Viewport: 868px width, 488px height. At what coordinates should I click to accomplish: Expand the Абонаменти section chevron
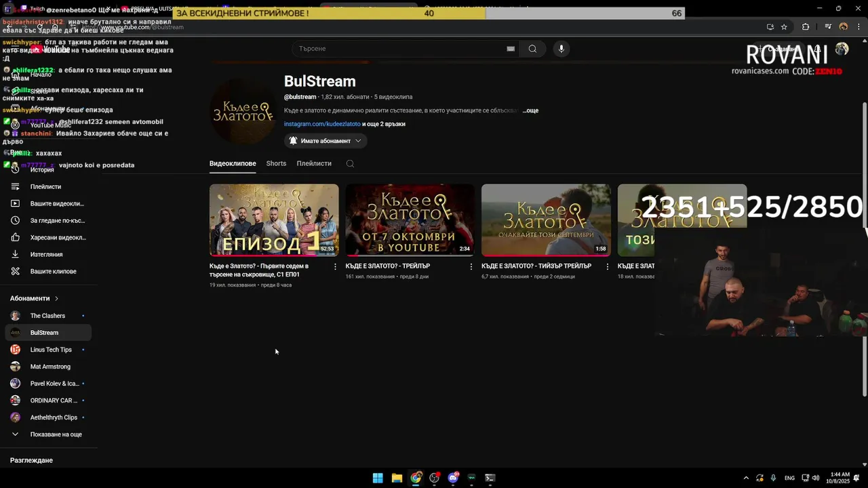pos(56,298)
